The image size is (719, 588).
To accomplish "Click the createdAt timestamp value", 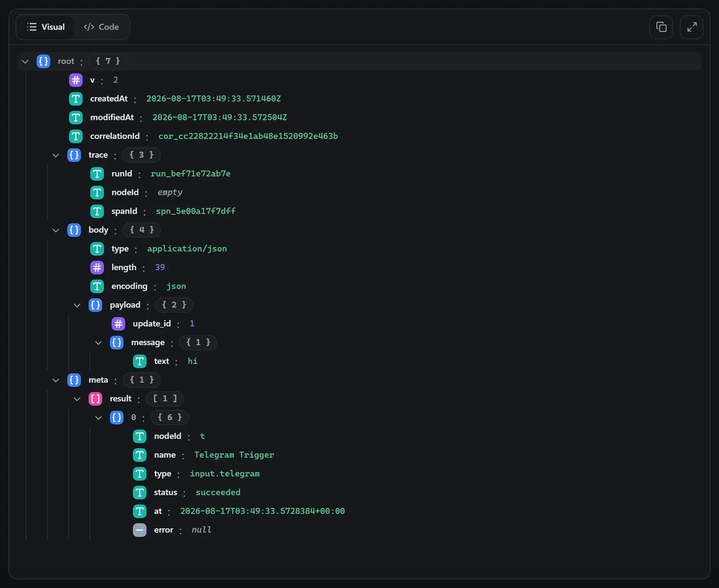I will pyautogui.click(x=214, y=99).
